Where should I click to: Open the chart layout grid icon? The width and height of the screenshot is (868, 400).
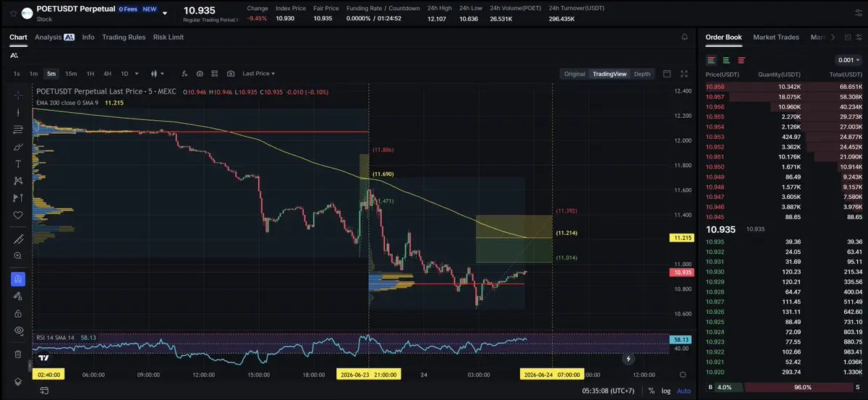[215, 74]
